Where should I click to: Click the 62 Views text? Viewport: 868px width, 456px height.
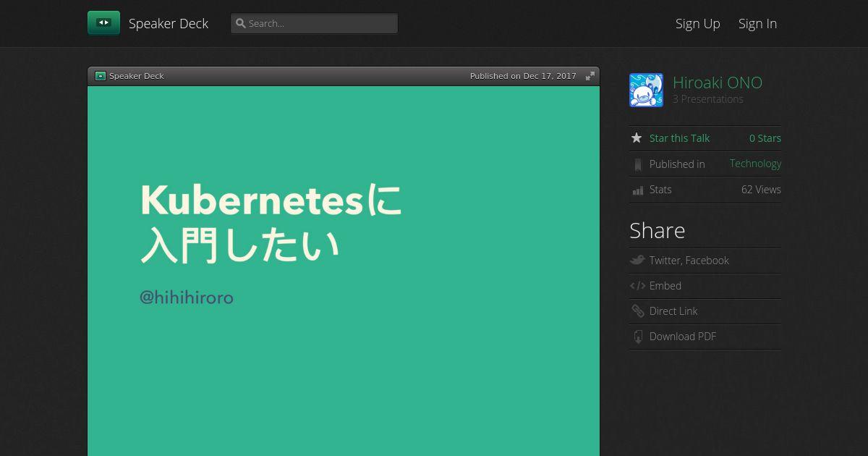[761, 190]
